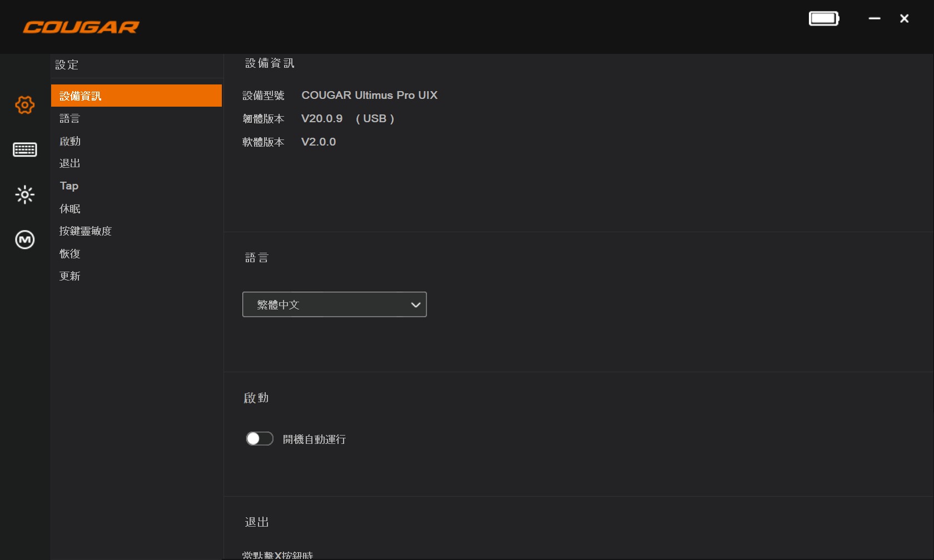Screen dimensions: 934x560
Task: Open the lighting effects sun icon
Action: [24, 194]
